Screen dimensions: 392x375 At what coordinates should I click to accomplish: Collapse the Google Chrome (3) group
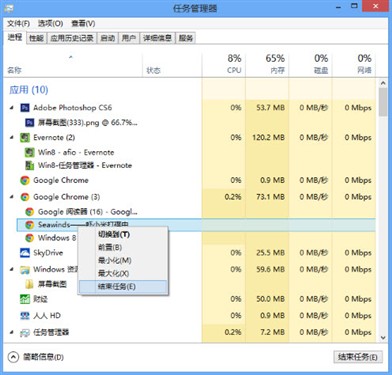point(12,197)
